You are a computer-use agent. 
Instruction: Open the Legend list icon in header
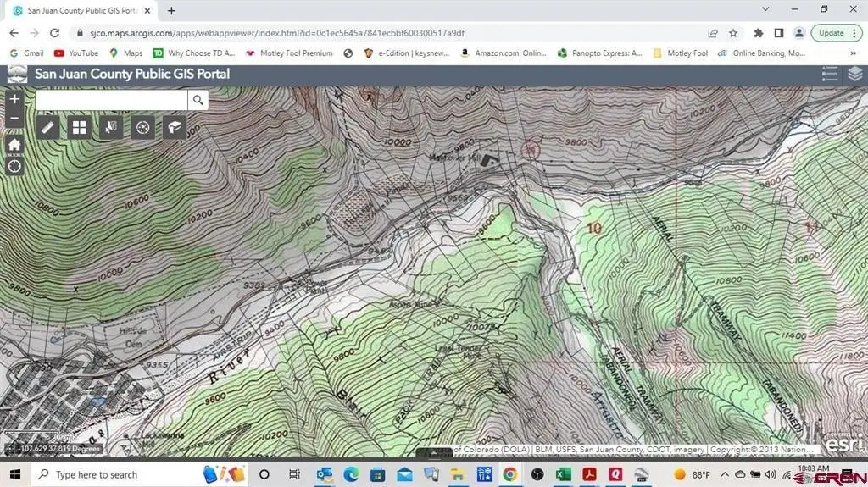(x=829, y=75)
